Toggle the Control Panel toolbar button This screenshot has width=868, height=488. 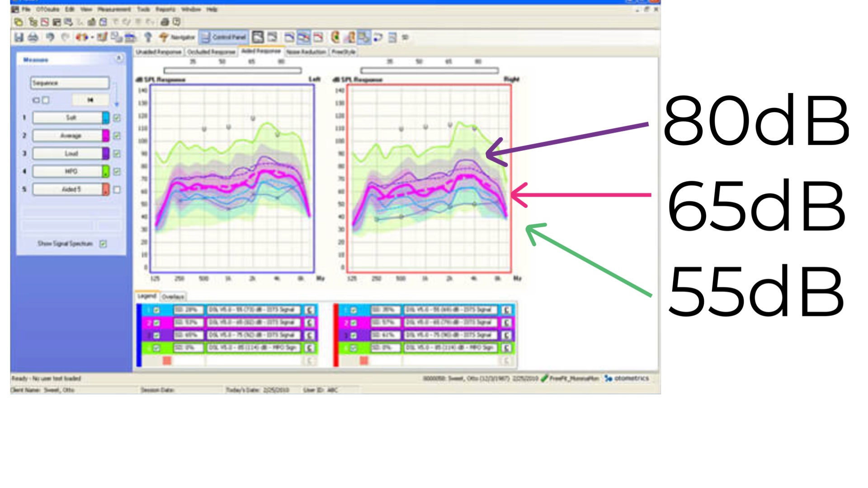tap(224, 38)
